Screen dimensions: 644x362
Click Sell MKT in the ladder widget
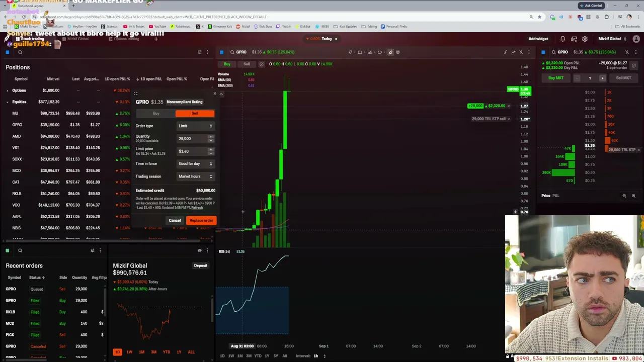pyautogui.click(x=623, y=78)
